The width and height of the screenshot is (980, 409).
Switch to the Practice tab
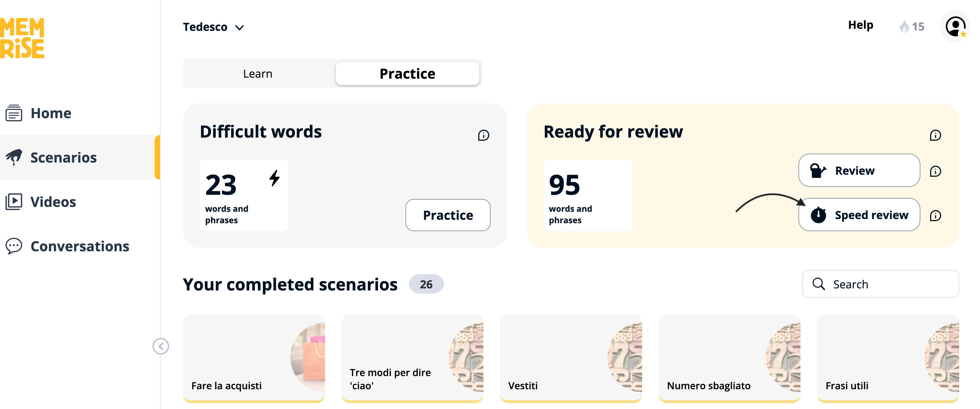[407, 73]
